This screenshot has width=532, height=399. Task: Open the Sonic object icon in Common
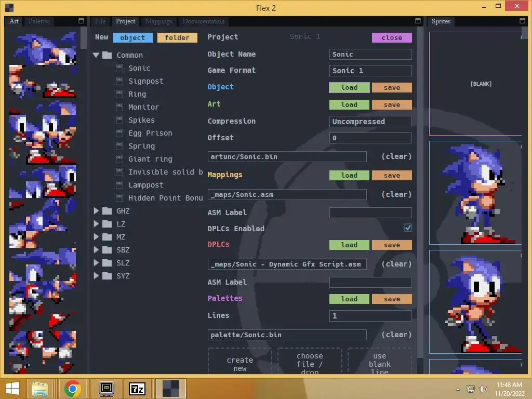(119, 68)
